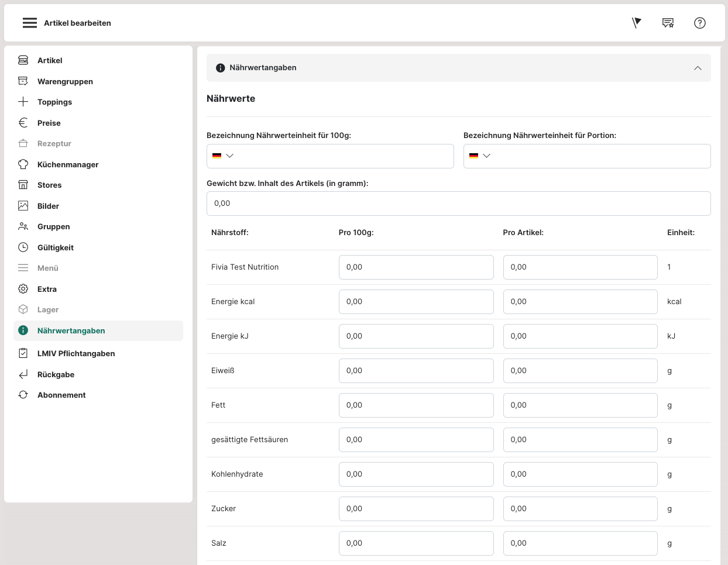
Task: Open the Warengruppen menu item
Action: click(65, 81)
